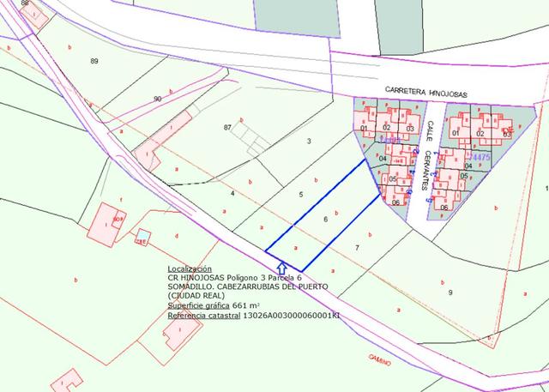This screenshot has height=392, width=549.
Task: Click parcel number 7
Action: pyautogui.click(x=356, y=247)
